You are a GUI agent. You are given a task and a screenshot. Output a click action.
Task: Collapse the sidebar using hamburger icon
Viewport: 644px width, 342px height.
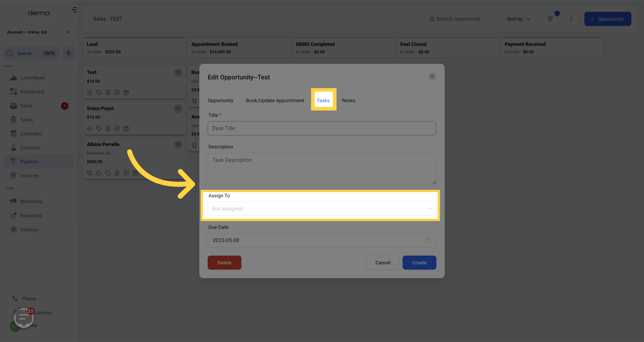click(x=74, y=10)
